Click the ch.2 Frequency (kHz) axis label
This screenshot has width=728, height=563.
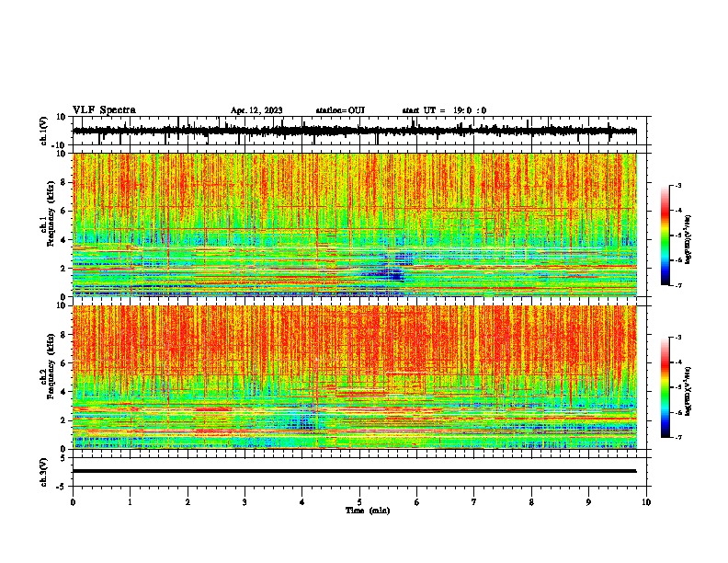pos(48,366)
